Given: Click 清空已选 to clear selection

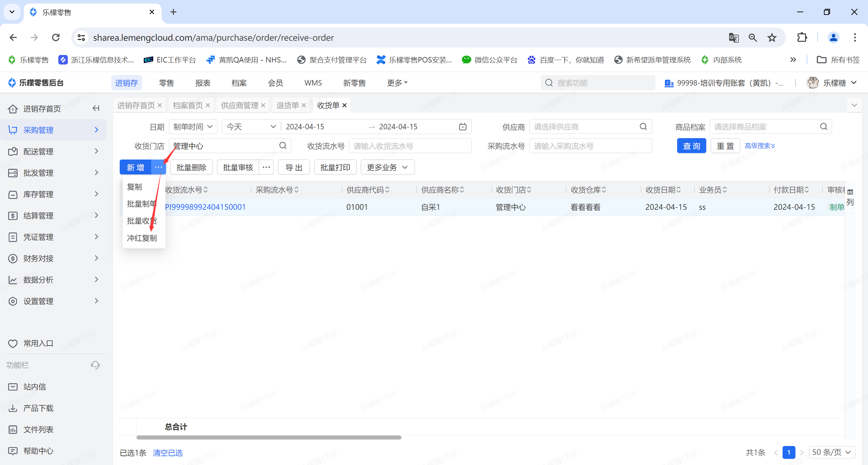Looking at the screenshot, I should [x=167, y=453].
